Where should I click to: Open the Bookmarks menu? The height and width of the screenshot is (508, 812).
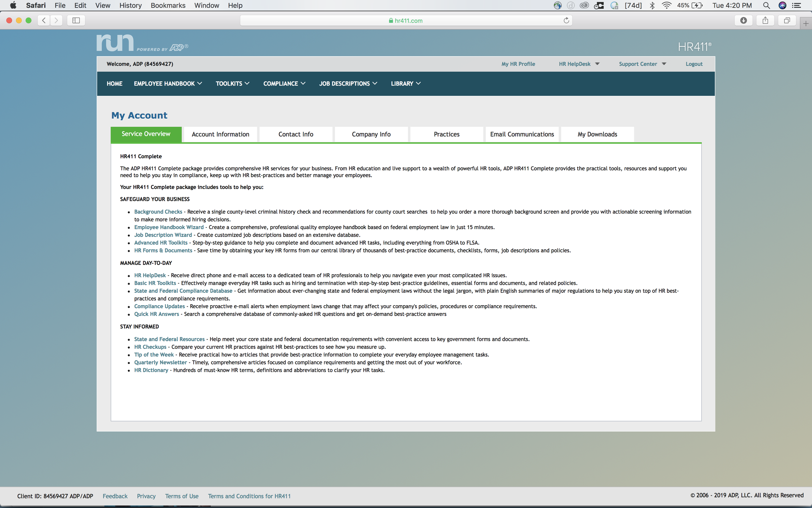click(168, 6)
